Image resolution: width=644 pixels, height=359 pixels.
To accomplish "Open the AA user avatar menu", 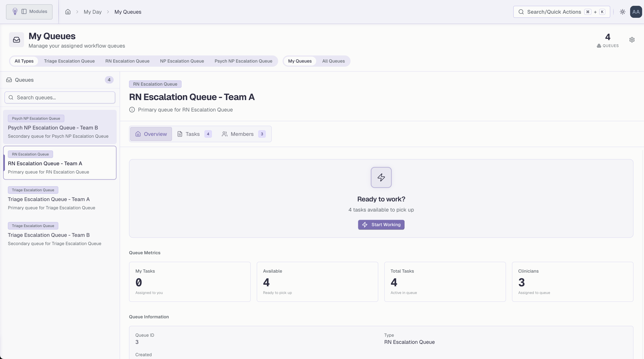I will click(x=636, y=12).
